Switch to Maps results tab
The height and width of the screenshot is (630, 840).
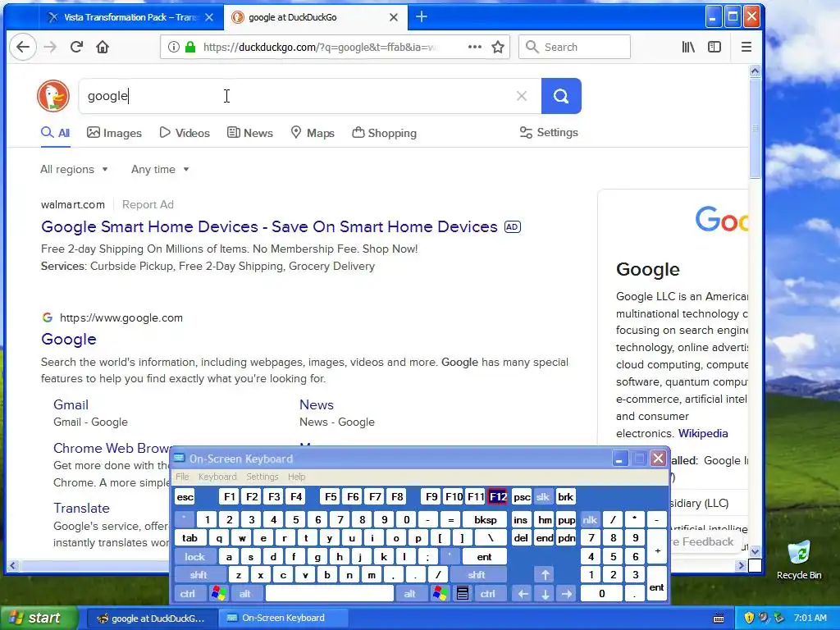tap(313, 133)
